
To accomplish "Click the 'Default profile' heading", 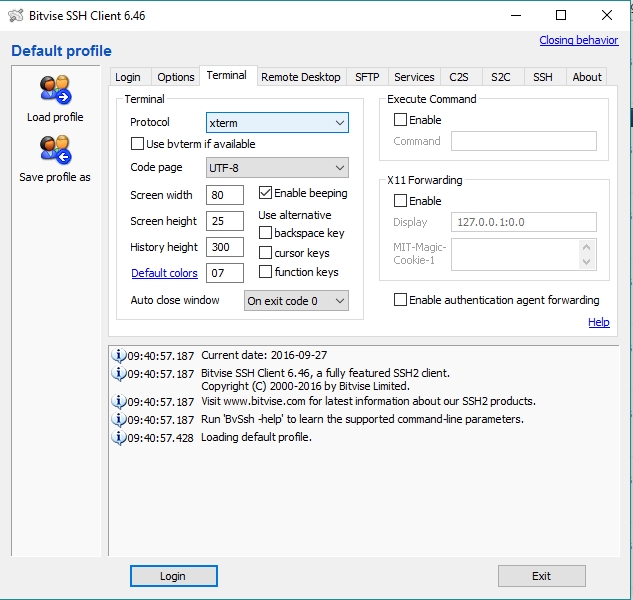I will 61,51.
